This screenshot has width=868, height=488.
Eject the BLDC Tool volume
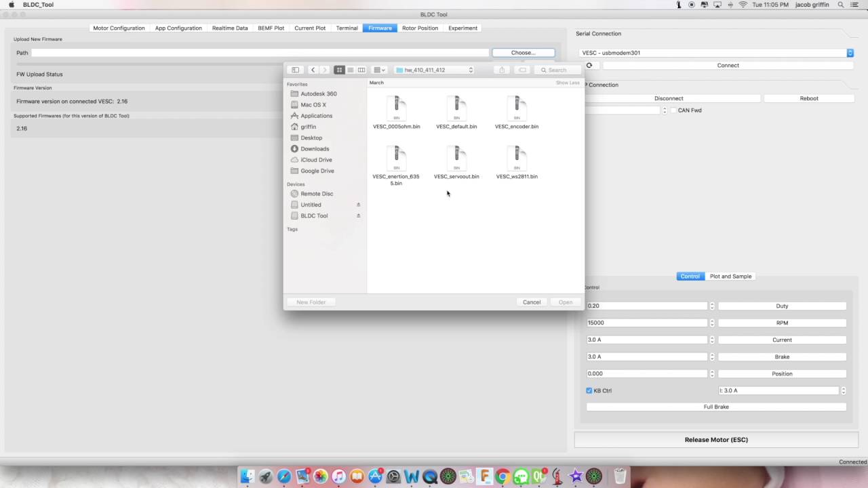358,216
